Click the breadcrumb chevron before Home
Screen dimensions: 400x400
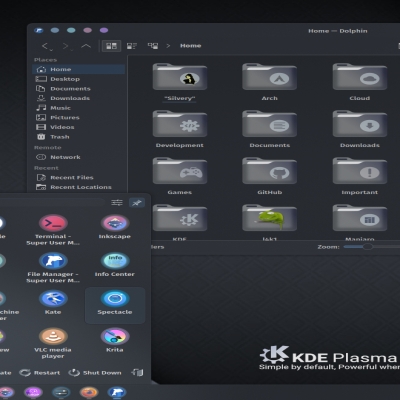pos(168,46)
